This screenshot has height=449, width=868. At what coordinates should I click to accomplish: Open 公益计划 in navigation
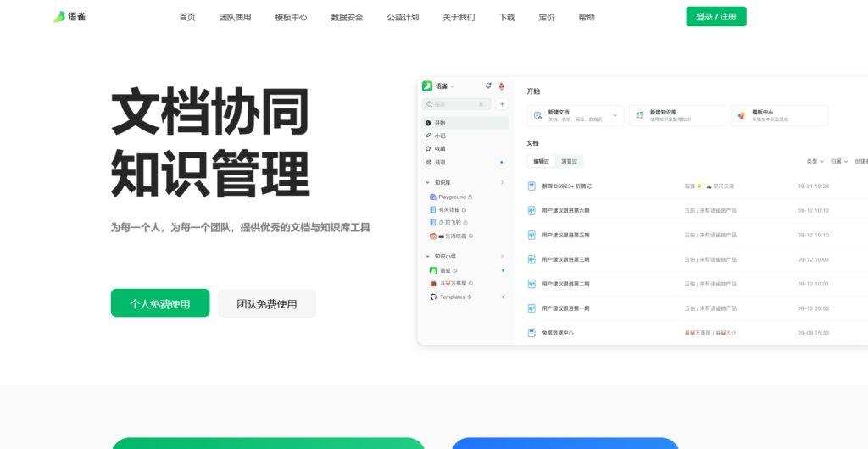pos(403,17)
